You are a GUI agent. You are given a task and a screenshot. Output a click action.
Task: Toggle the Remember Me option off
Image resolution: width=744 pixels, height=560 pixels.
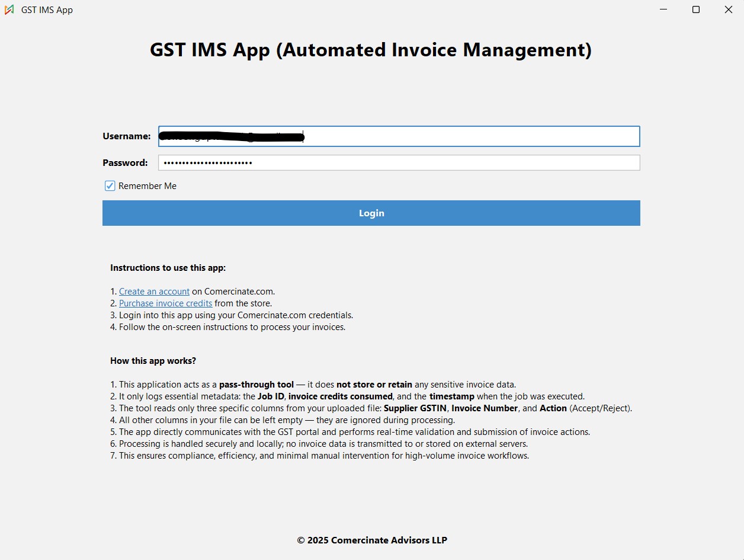click(110, 185)
